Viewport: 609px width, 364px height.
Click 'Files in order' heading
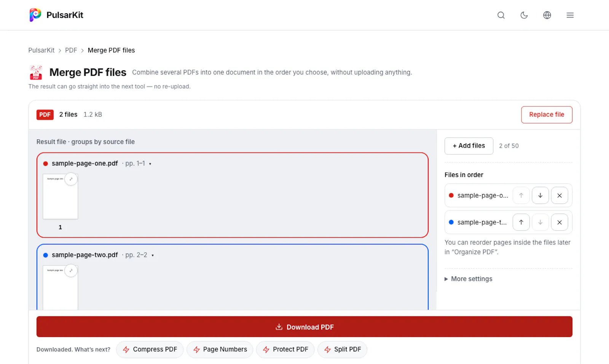pos(464,175)
